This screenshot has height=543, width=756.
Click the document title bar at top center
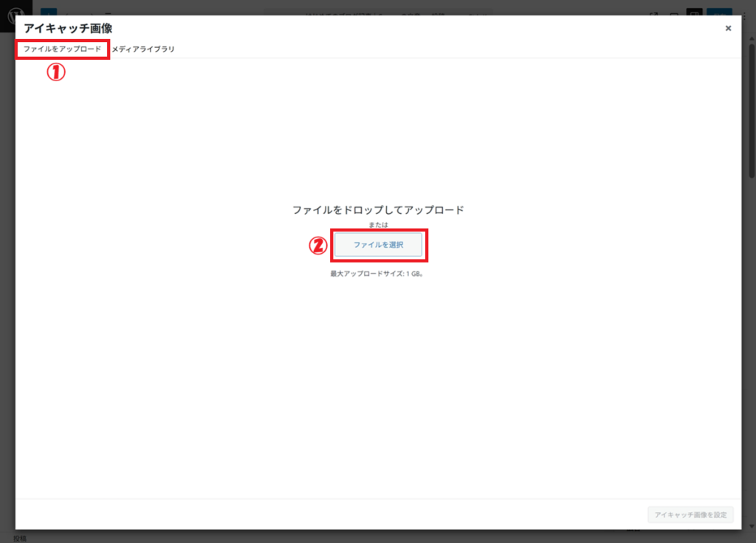click(x=377, y=14)
